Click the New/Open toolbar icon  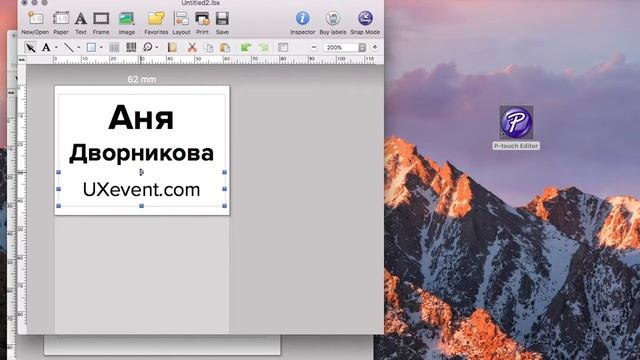(35, 19)
